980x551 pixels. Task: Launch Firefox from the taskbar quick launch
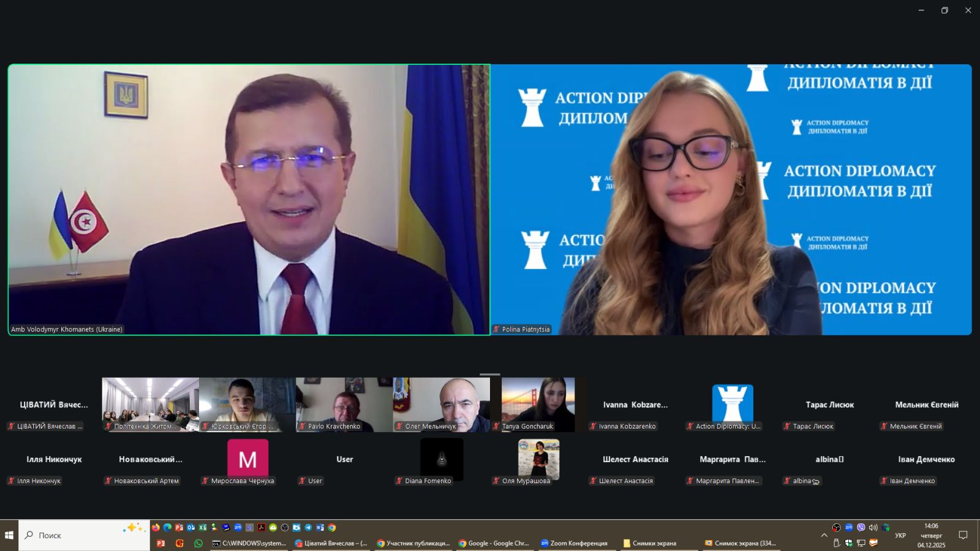(156, 527)
